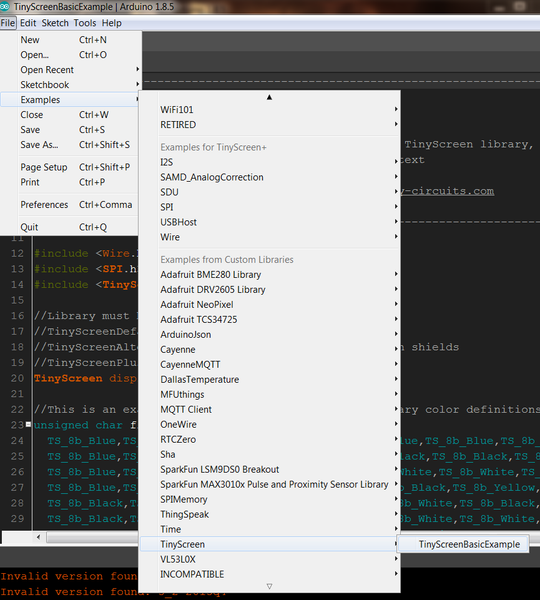Expand the Sketchbook submenu

[70, 85]
